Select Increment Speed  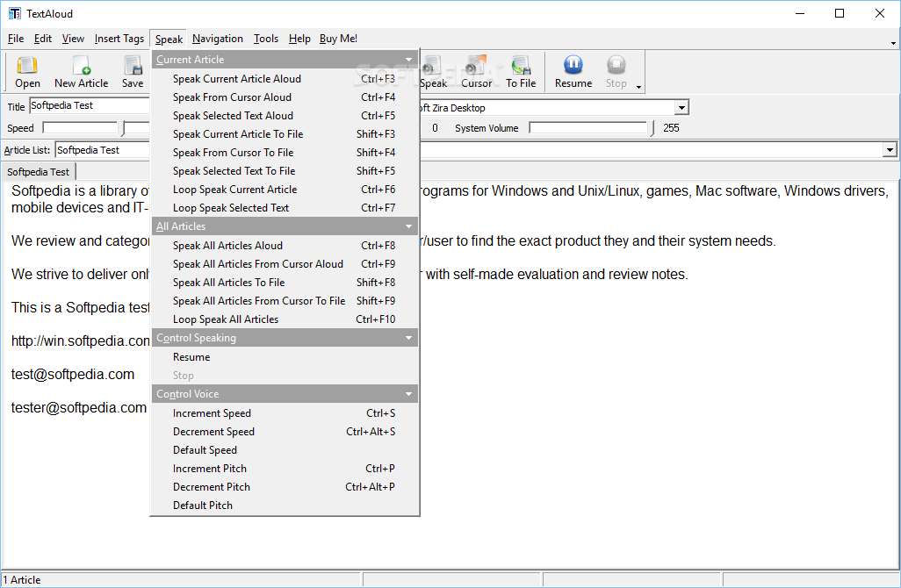tap(285, 412)
